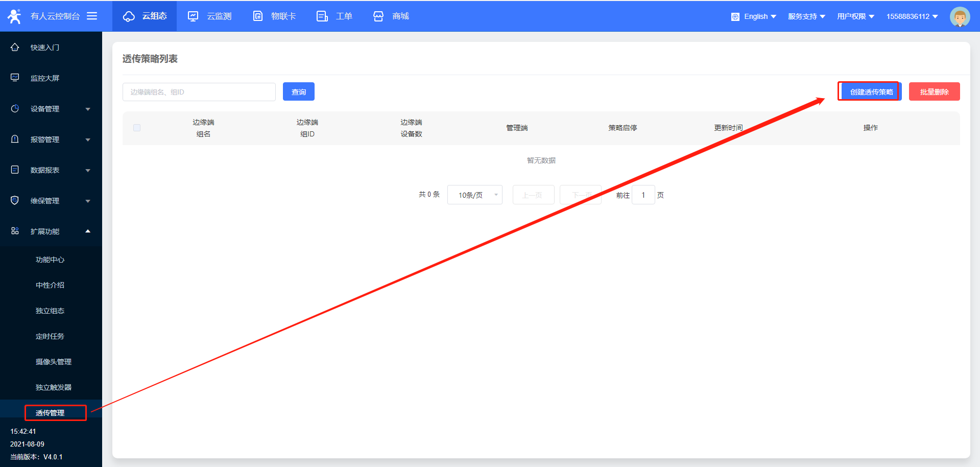
Task: Click the 创建透传策略 button
Action: click(871, 92)
